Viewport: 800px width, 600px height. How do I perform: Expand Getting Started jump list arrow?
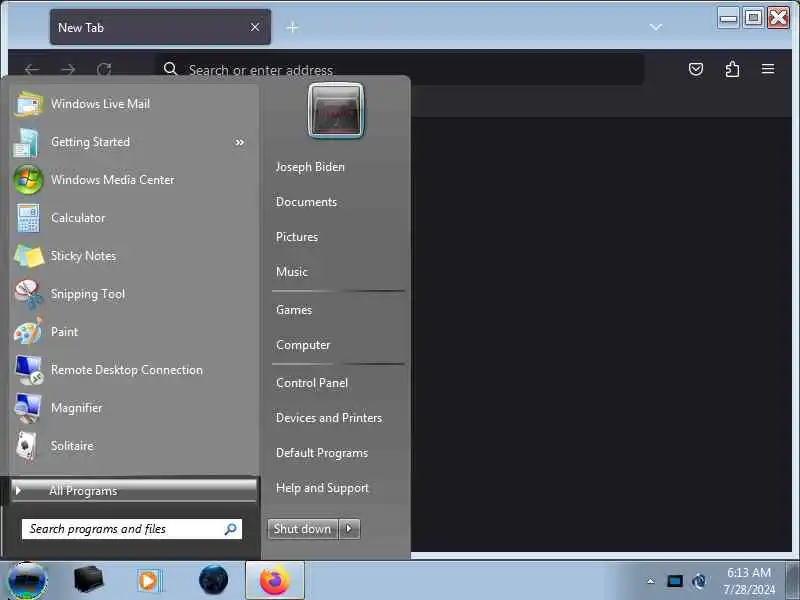pyautogui.click(x=239, y=142)
